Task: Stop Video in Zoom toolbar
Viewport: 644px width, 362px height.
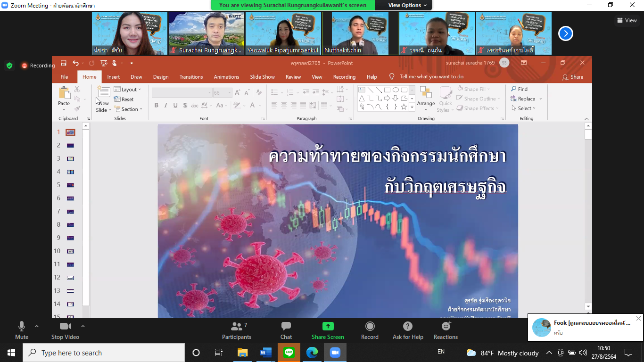Action: click(x=65, y=330)
